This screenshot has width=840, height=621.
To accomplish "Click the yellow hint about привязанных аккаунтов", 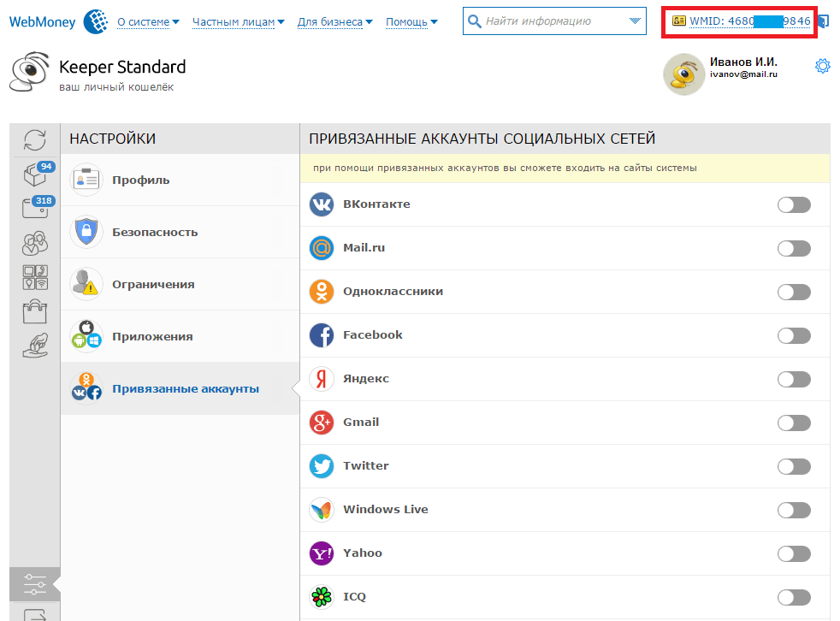I will click(x=565, y=169).
